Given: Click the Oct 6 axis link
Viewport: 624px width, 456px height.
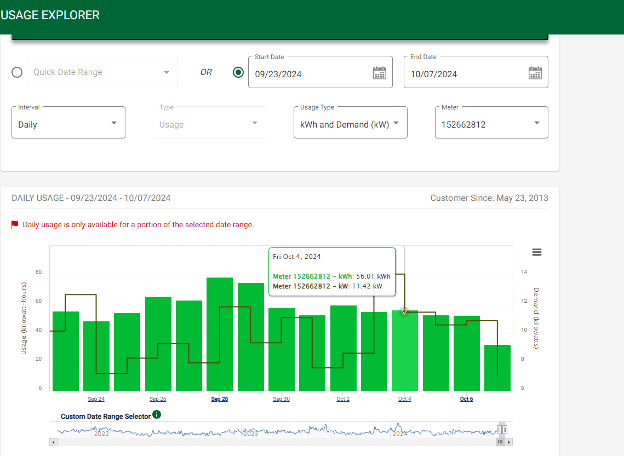Looking at the screenshot, I should pos(466,399).
